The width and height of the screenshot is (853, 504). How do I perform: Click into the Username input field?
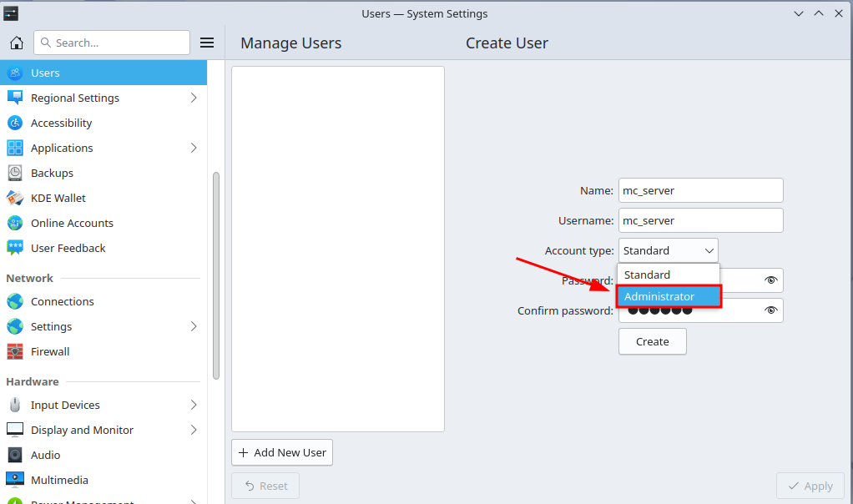click(700, 220)
